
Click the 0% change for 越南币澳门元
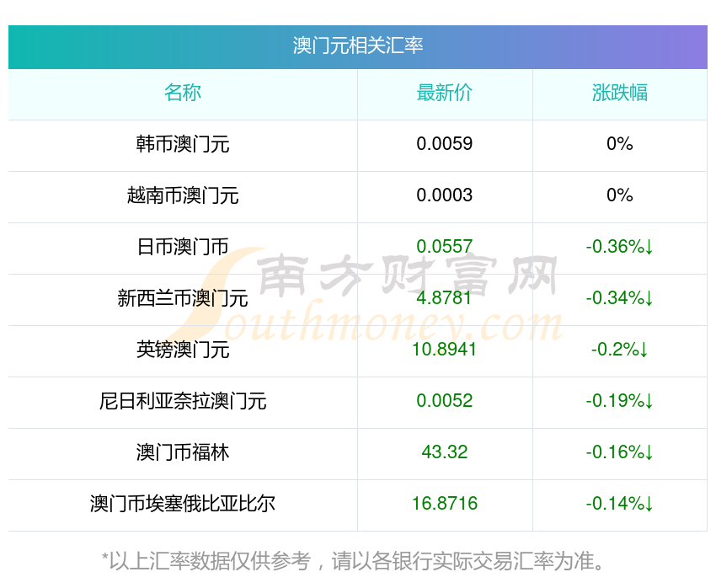[620, 195]
